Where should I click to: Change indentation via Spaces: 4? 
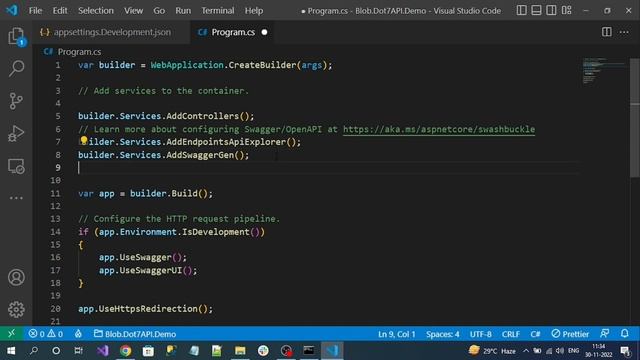[x=442, y=334]
